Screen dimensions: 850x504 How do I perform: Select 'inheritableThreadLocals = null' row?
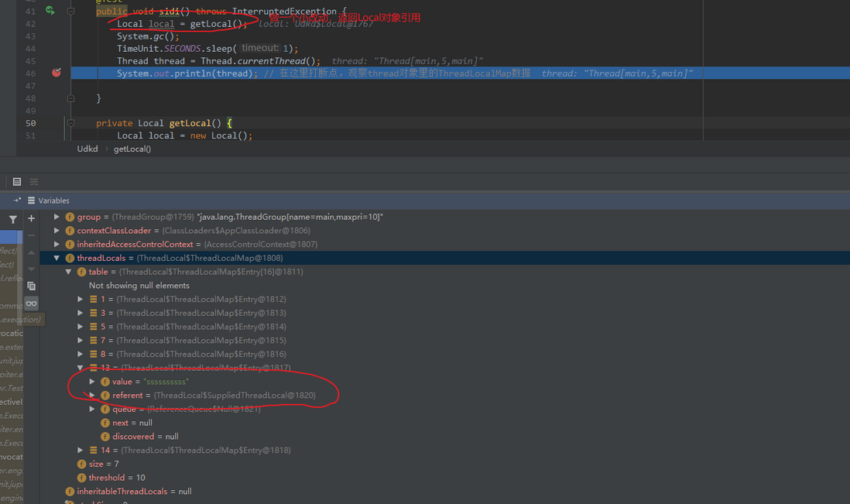(x=135, y=492)
